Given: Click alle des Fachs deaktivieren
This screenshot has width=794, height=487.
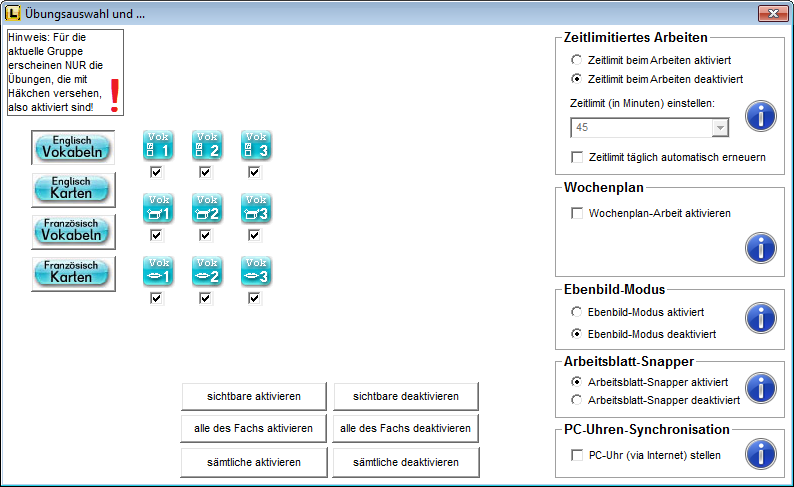Looking at the screenshot, I should coord(406,429).
